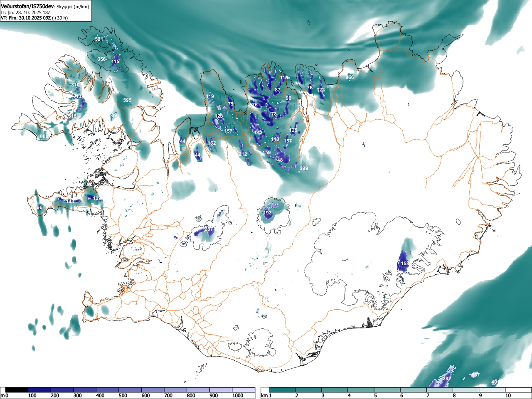Screen dimensions: 532x399
Task: Click the 500–600 m legend color segment
Action: pos(130,390)
